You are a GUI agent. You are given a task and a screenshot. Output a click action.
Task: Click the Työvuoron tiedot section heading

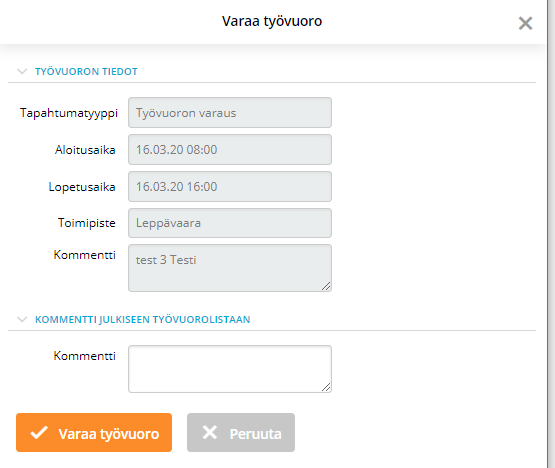(86, 72)
